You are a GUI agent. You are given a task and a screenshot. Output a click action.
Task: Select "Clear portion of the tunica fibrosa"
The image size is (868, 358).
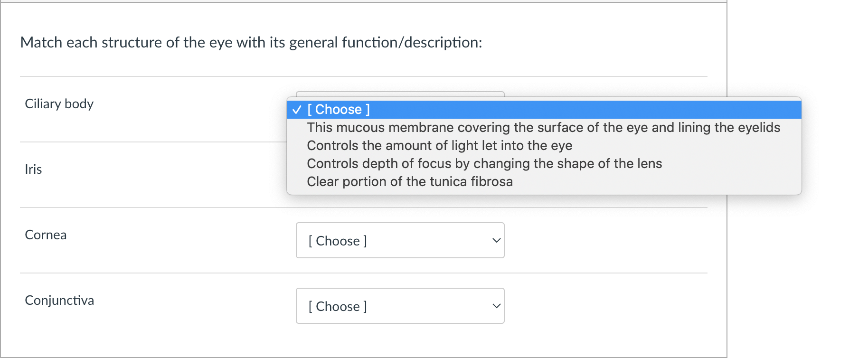(409, 181)
